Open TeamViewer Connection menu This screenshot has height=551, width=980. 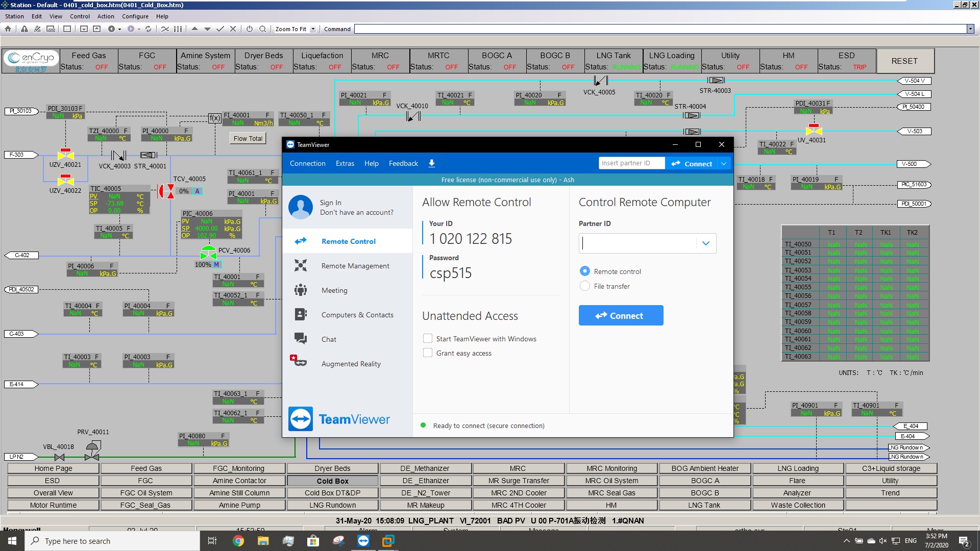pyautogui.click(x=308, y=163)
